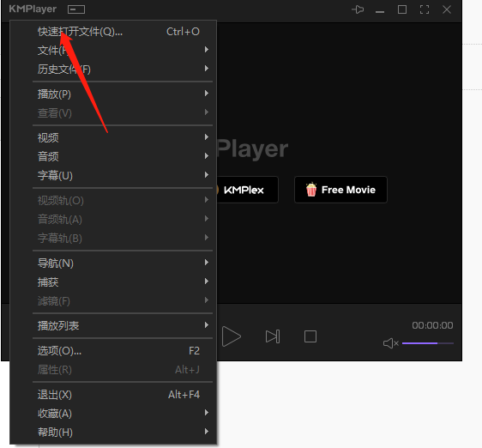
Task: Click the Free Movie popcorn button
Action: (x=340, y=190)
